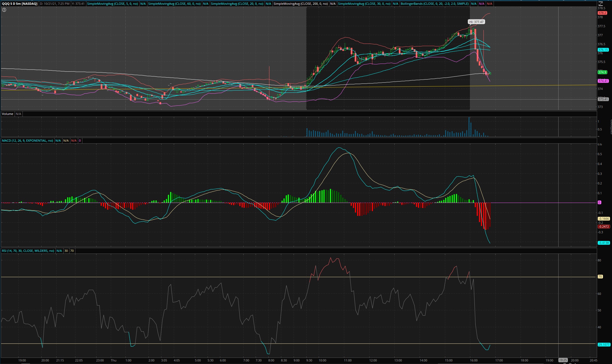
Task: Select the RSI (14, 70, 30, CLOSE, WILDERS, no) label
Action: point(28,251)
